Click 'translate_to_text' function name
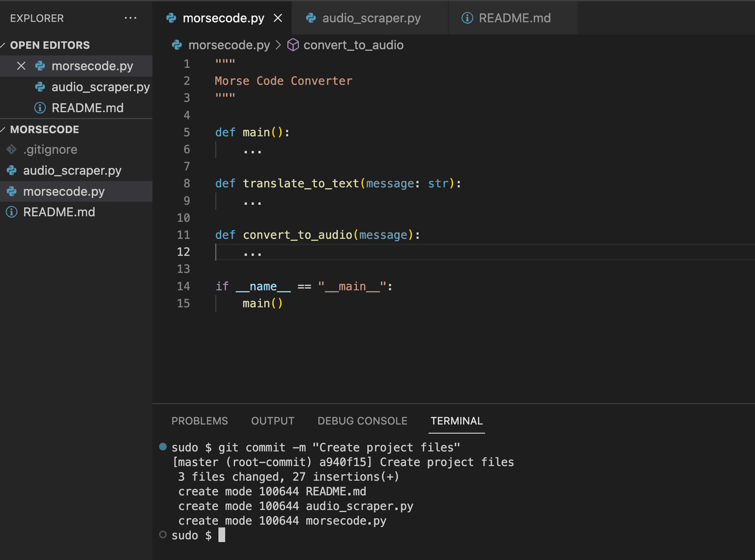 point(301,184)
